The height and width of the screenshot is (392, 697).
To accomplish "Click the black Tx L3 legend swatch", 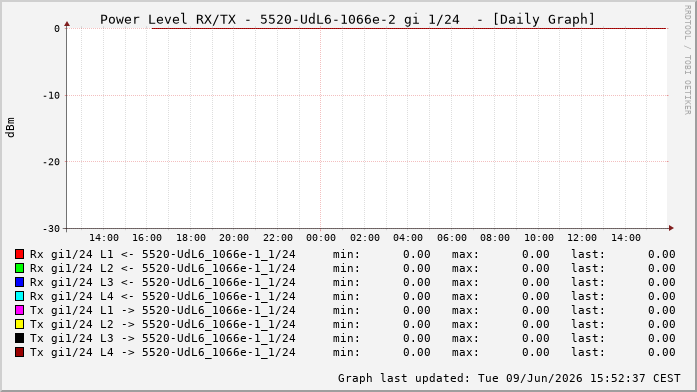I will tap(19, 338).
